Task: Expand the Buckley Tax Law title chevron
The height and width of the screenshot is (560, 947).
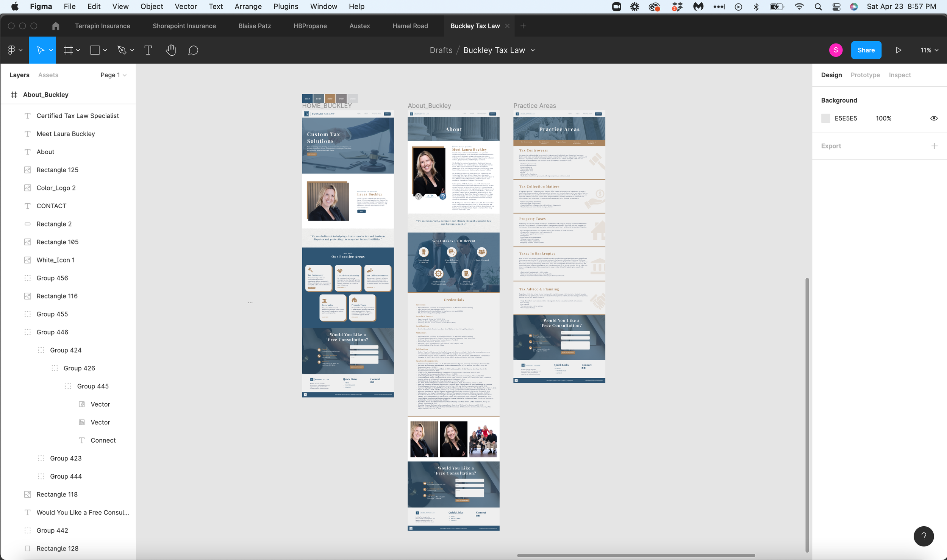Action: point(533,50)
